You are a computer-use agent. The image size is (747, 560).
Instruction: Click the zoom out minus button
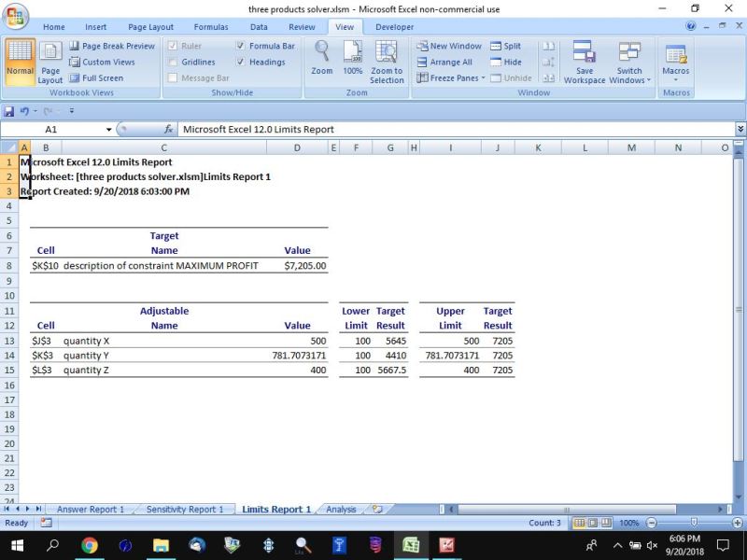[651, 523]
